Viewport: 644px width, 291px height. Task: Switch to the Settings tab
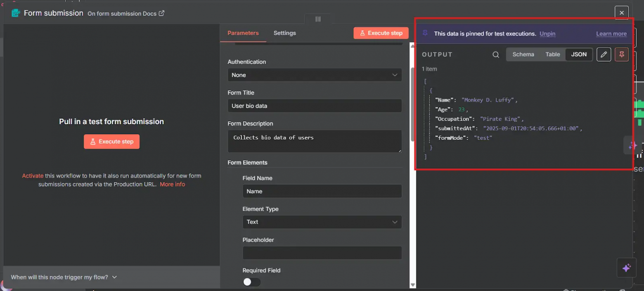[x=284, y=33]
